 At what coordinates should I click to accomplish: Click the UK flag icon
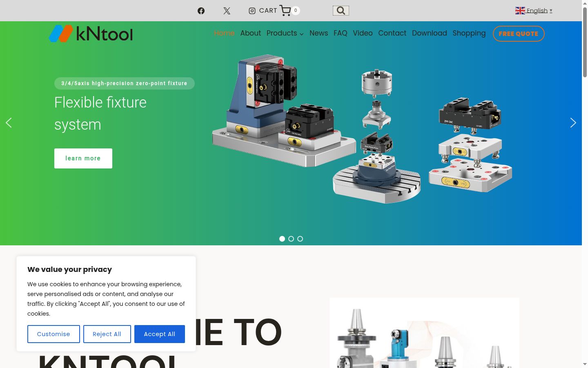pyautogui.click(x=520, y=11)
